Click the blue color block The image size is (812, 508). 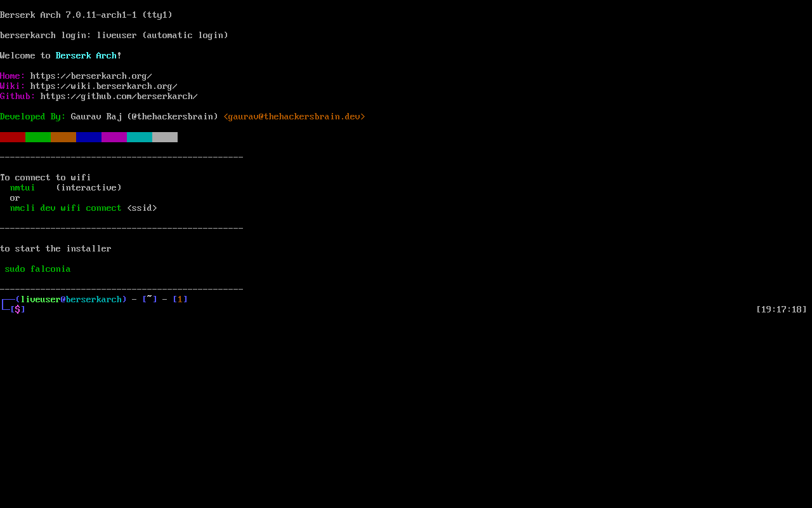point(89,137)
